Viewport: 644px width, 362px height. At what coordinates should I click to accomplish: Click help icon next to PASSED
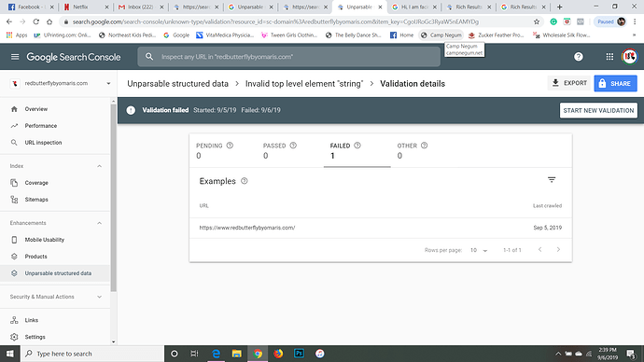(293, 146)
